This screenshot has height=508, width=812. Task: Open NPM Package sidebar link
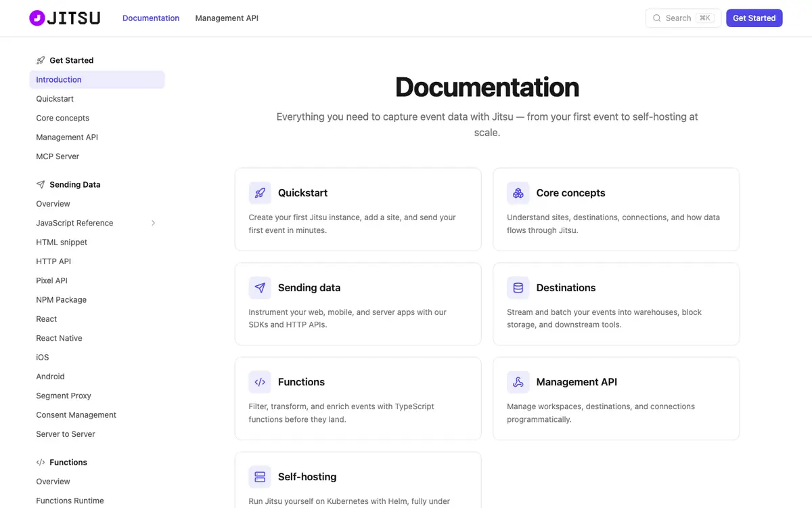[x=61, y=299]
